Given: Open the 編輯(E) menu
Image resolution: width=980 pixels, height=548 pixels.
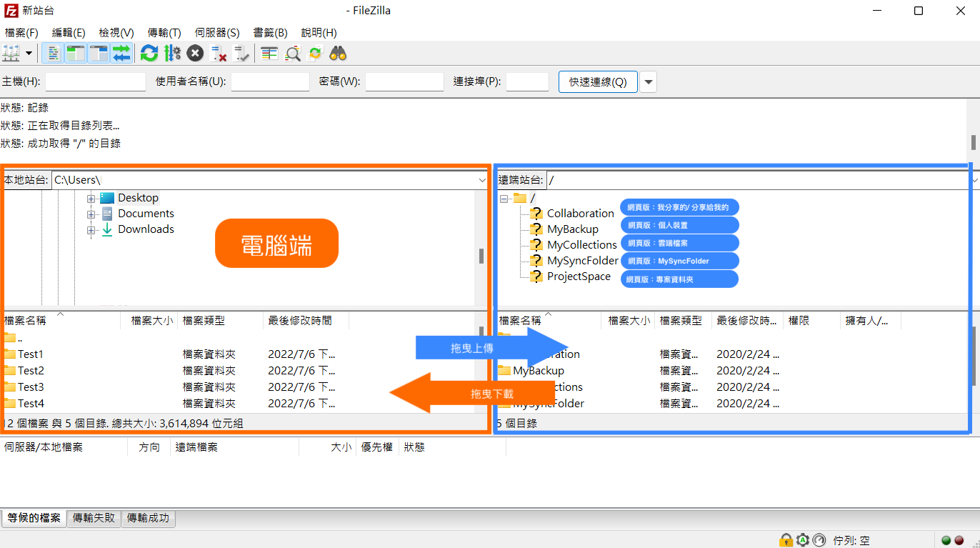Looking at the screenshot, I should [x=69, y=33].
